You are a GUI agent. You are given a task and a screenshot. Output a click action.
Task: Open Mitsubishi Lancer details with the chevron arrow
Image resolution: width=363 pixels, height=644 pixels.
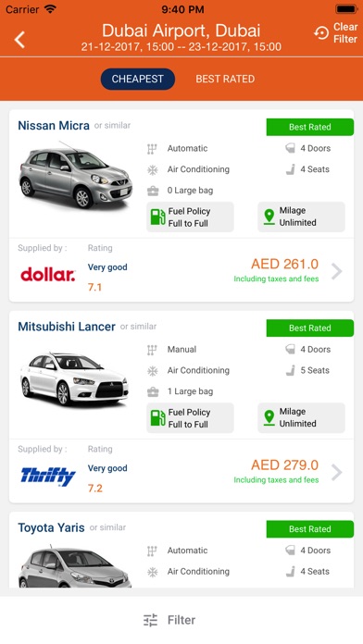pos(337,472)
